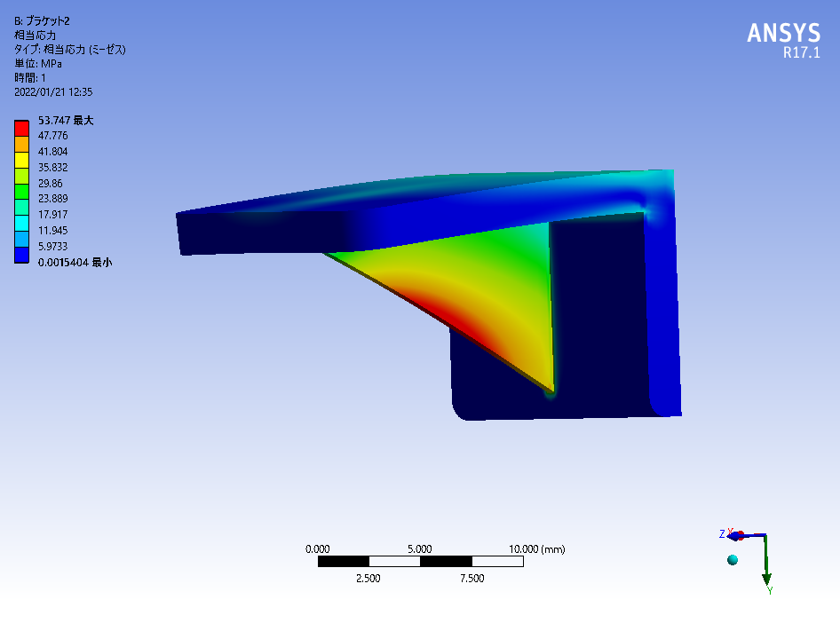Click the red maximum stress legend swatch
Screen dimensions: 840x639
[x=21, y=129]
